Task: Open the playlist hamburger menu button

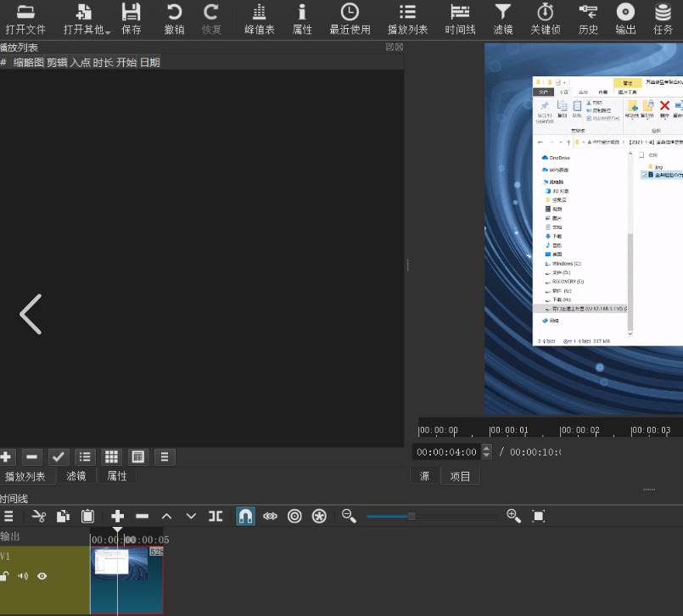Action: (165, 457)
